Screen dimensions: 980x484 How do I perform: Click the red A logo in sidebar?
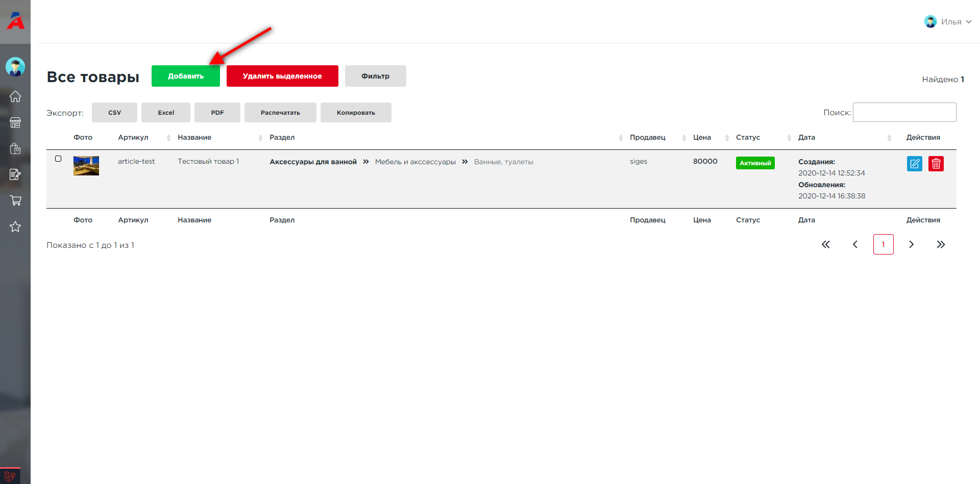pos(15,21)
